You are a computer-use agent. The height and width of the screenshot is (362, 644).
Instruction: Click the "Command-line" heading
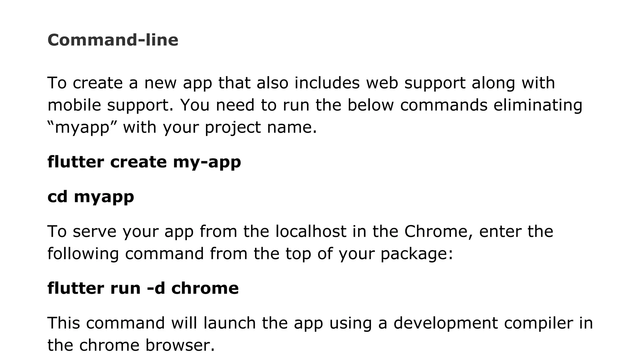(113, 40)
